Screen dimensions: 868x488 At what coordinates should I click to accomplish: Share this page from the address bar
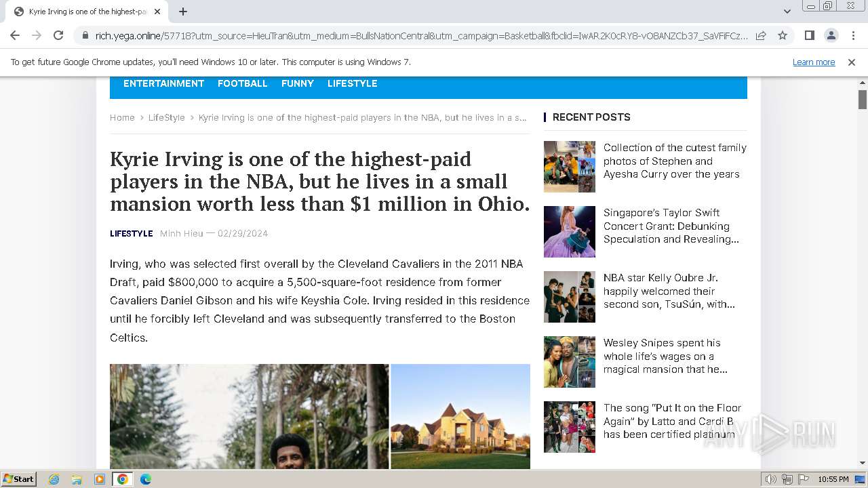pyautogui.click(x=761, y=35)
